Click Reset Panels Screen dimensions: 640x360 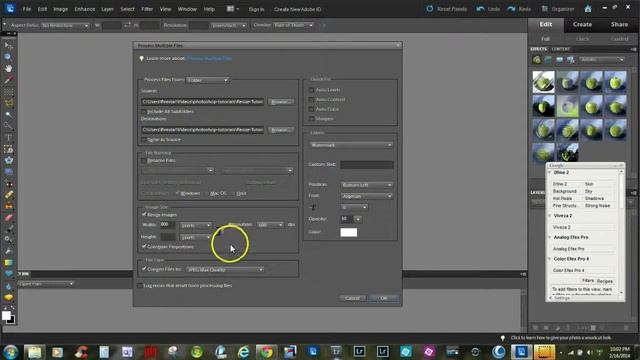tap(446, 9)
